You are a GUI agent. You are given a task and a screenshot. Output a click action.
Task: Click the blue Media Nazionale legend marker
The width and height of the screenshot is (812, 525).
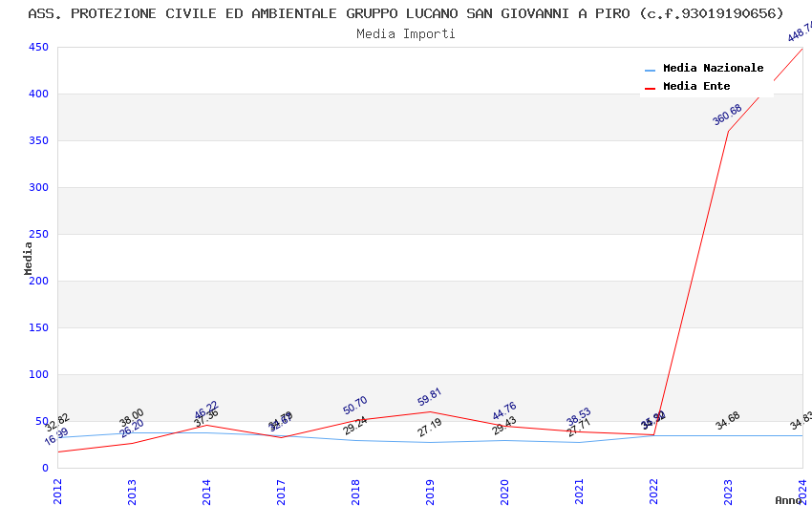pos(650,70)
